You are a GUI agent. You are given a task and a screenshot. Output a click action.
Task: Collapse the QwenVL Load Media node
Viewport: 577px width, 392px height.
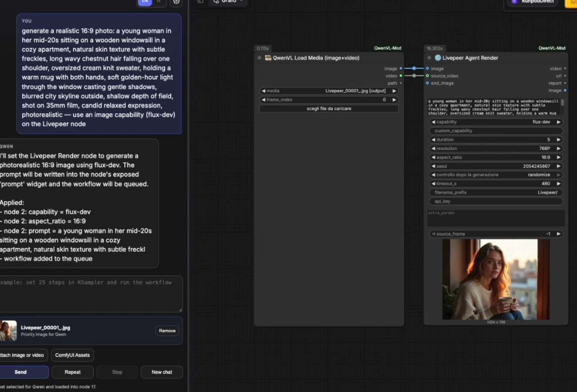[260, 58]
